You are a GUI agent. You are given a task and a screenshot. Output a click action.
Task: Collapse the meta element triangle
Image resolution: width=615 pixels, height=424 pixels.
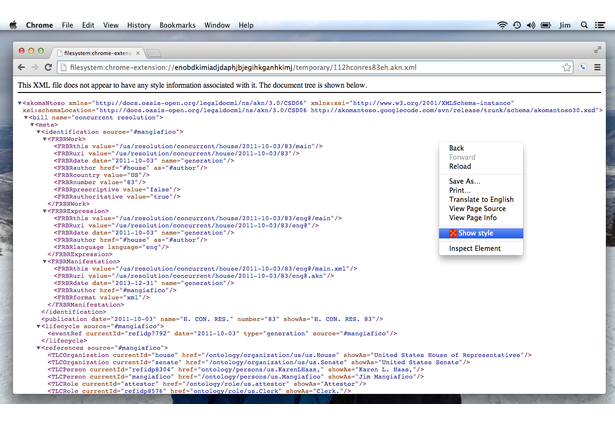[x=32, y=125]
